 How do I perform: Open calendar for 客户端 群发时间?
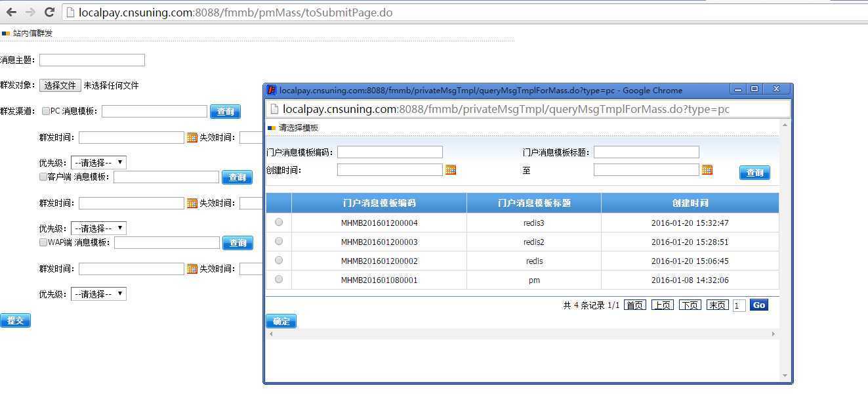point(192,203)
